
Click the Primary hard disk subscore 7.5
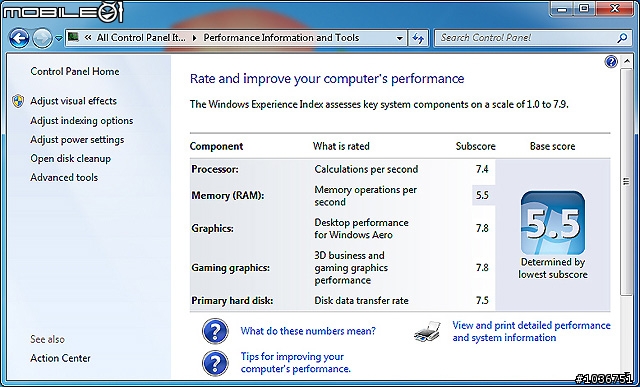pyautogui.click(x=482, y=300)
